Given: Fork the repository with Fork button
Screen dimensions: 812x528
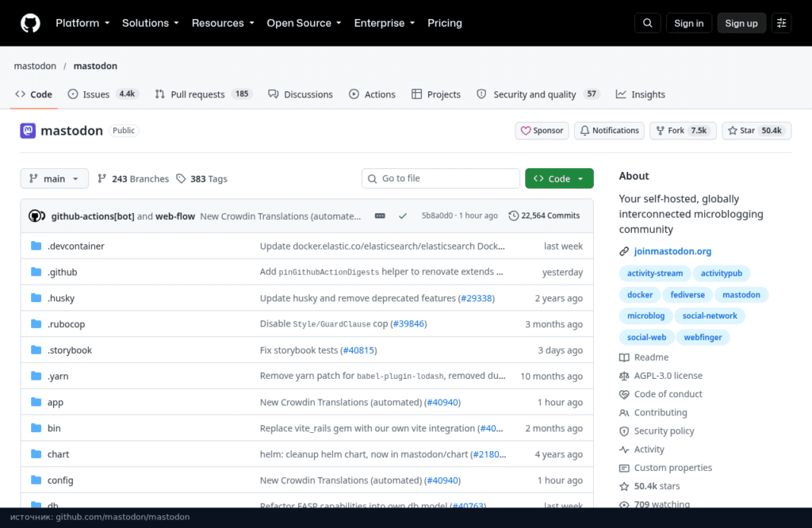Looking at the screenshot, I should [683, 131].
